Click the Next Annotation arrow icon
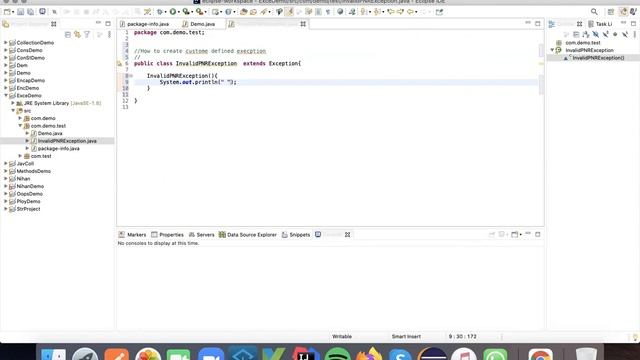 point(364,12)
